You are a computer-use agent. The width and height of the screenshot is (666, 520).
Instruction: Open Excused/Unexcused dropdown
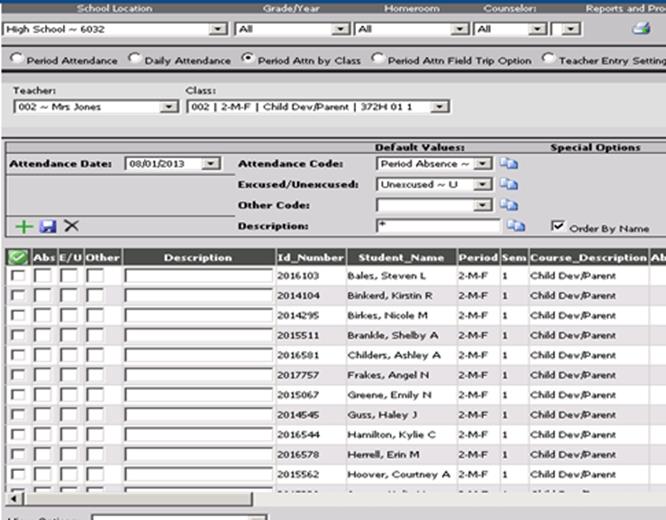coord(483,184)
